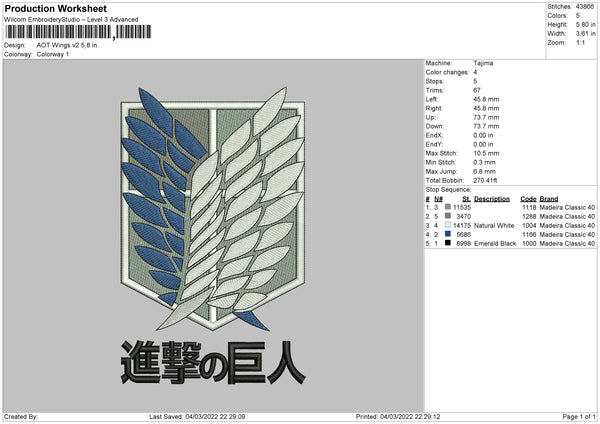The image size is (600, 424).
Task: Click the Trims value 67
Action: pos(476,90)
